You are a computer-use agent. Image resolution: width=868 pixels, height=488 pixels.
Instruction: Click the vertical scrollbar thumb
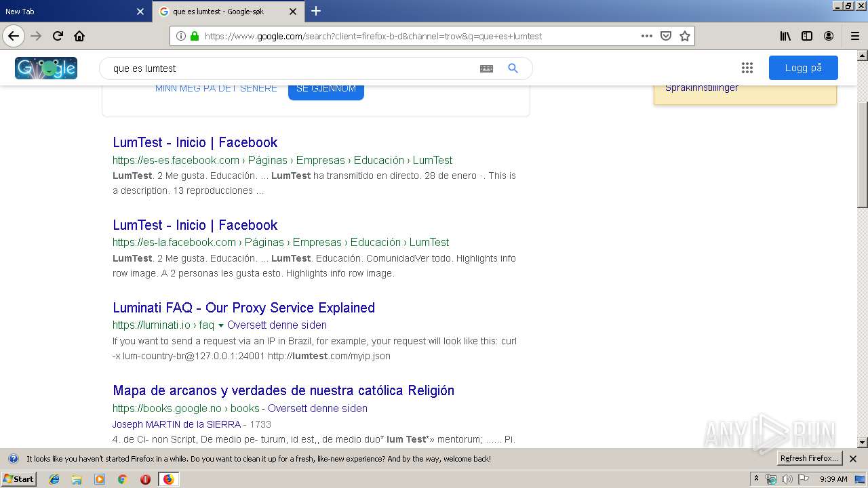click(863, 154)
